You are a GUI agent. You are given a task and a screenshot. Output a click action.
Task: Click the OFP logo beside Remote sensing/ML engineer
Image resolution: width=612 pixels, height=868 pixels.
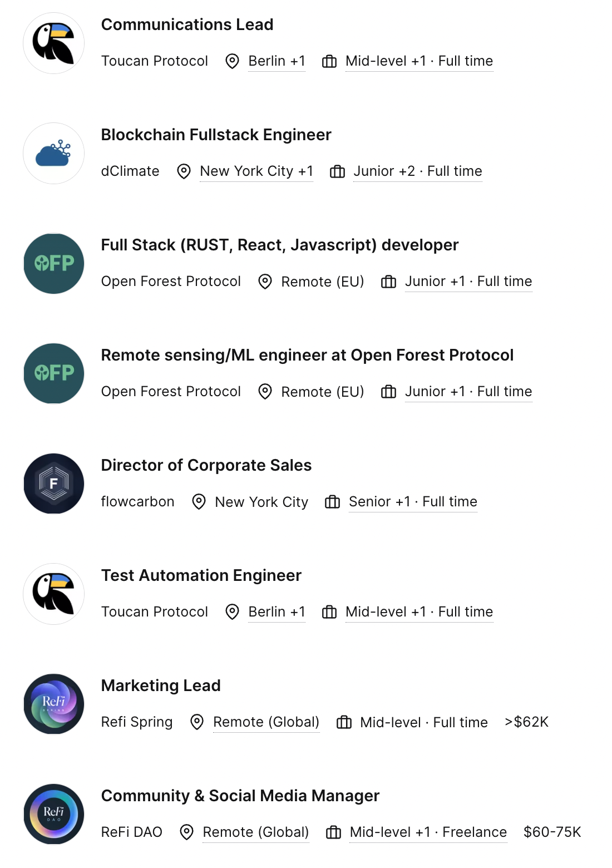pyautogui.click(x=53, y=374)
